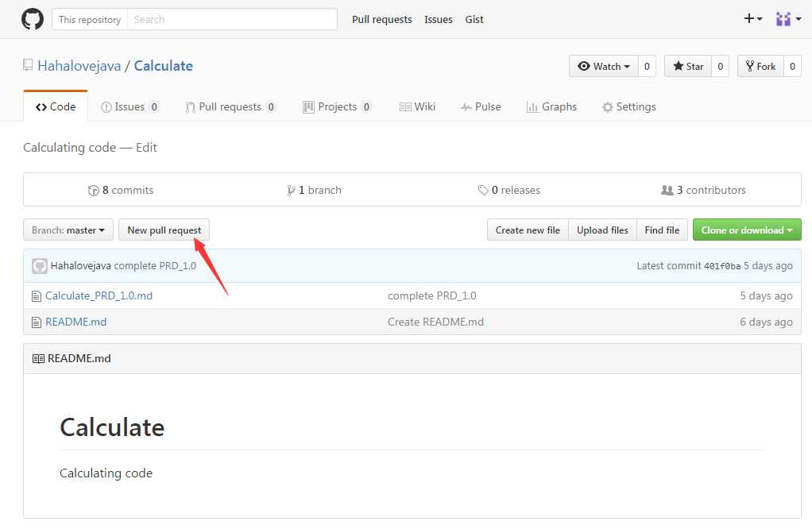Click the '6 days ago' timestamp for README.md

[766, 322]
